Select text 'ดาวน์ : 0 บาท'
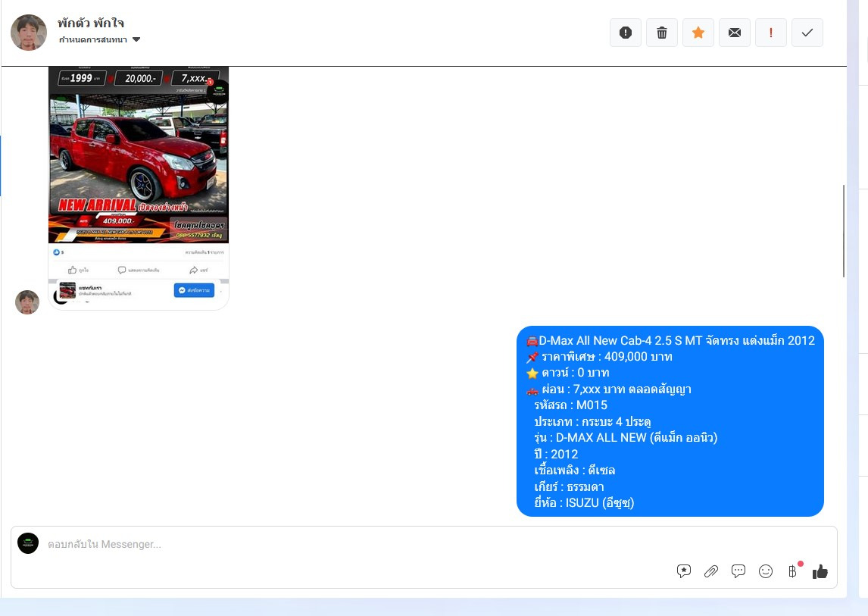This screenshot has width=868, height=616. (x=575, y=373)
